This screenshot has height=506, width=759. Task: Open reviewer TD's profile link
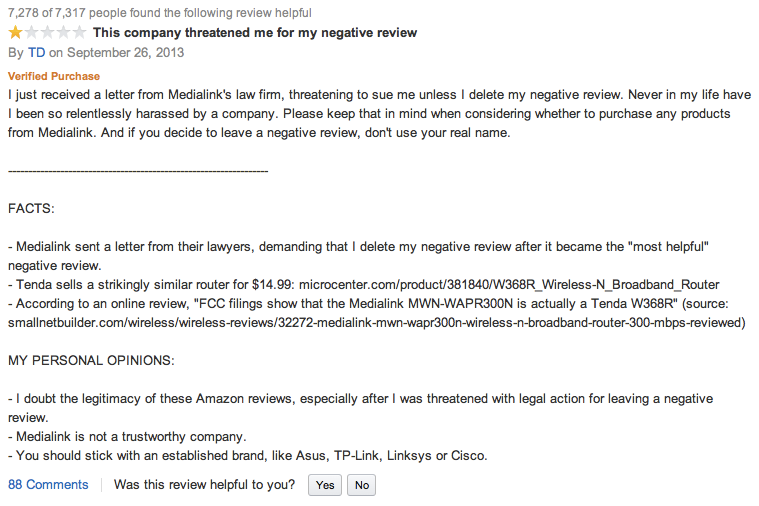click(36, 52)
